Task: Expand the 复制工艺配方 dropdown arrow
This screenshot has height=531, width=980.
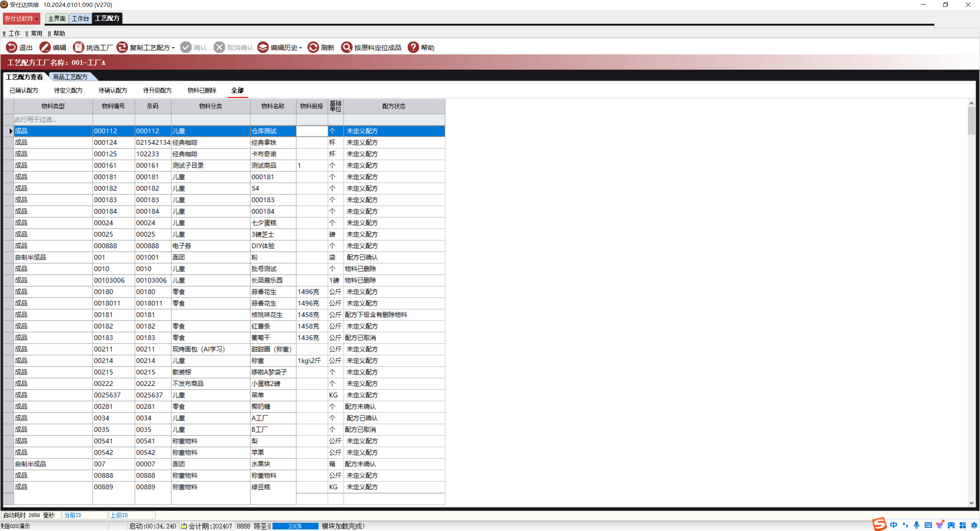Action: coord(173,48)
